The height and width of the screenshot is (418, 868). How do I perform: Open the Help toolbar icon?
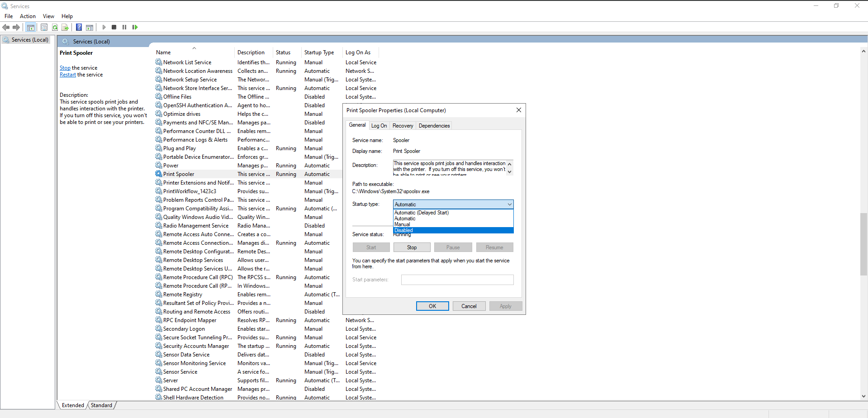pos(79,28)
